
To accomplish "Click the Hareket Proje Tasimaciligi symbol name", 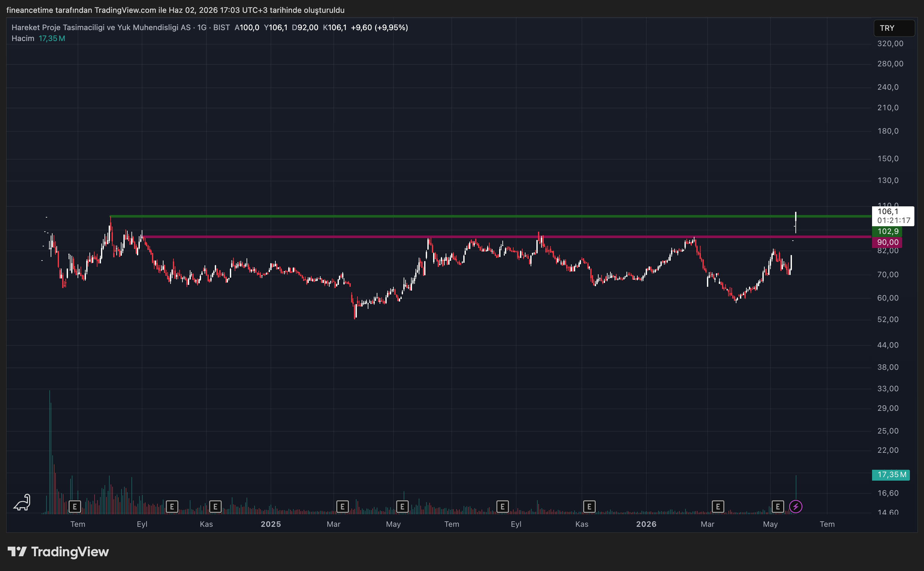I will (x=101, y=28).
